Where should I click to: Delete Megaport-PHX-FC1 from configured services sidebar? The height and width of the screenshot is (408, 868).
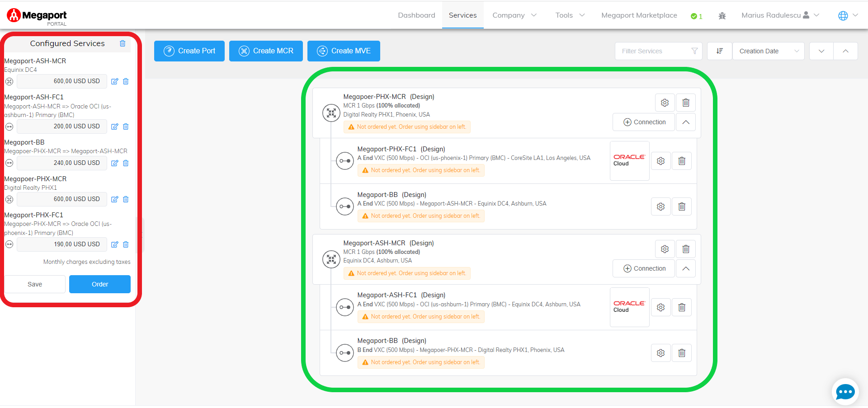pyautogui.click(x=126, y=244)
